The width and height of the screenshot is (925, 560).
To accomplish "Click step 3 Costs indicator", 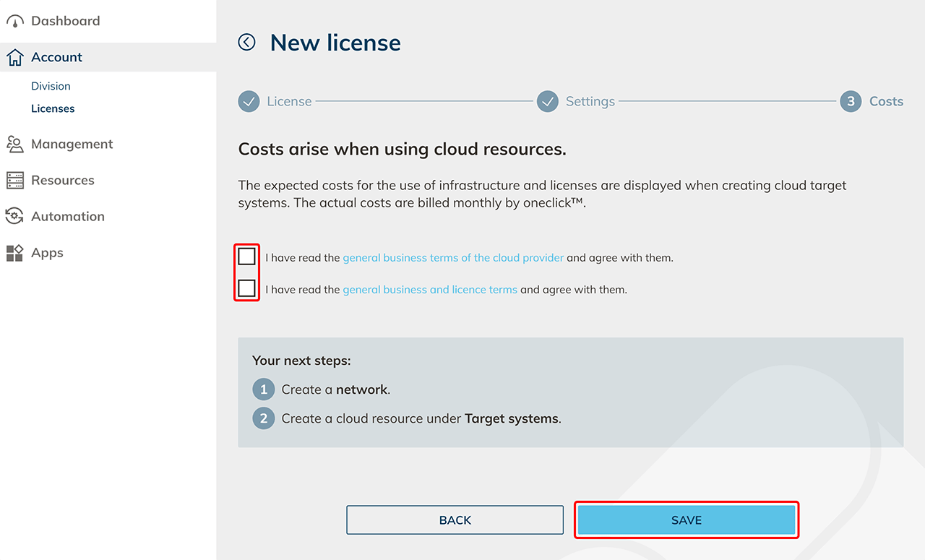I will point(851,102).
